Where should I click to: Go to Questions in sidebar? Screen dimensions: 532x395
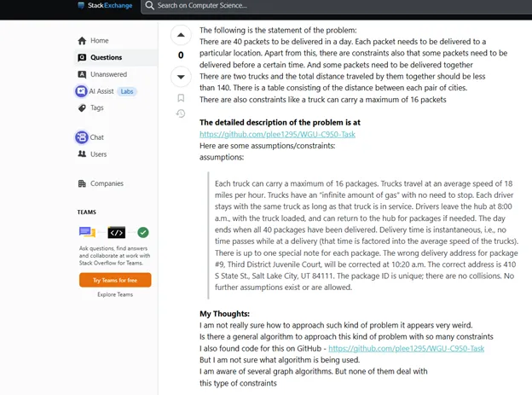[107, 57]
